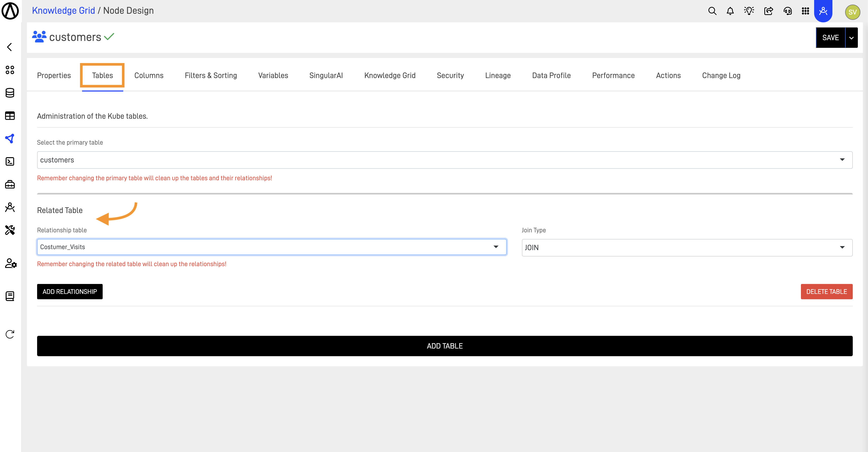Open the SingularAI tab
Image resolution: width=868 pixels, height=452 pixels.
tap(326, 76)
